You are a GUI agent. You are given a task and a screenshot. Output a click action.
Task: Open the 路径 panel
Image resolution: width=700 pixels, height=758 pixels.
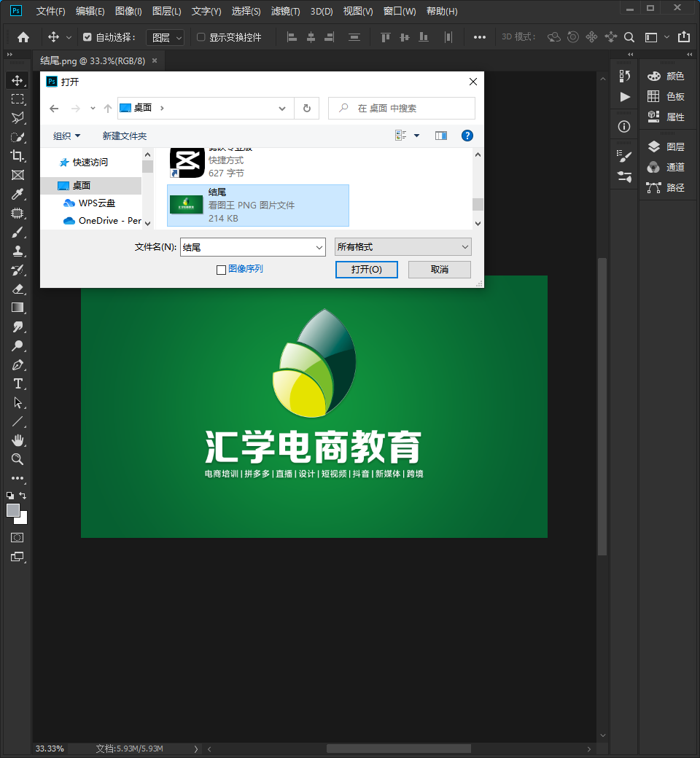coord(666,187)
